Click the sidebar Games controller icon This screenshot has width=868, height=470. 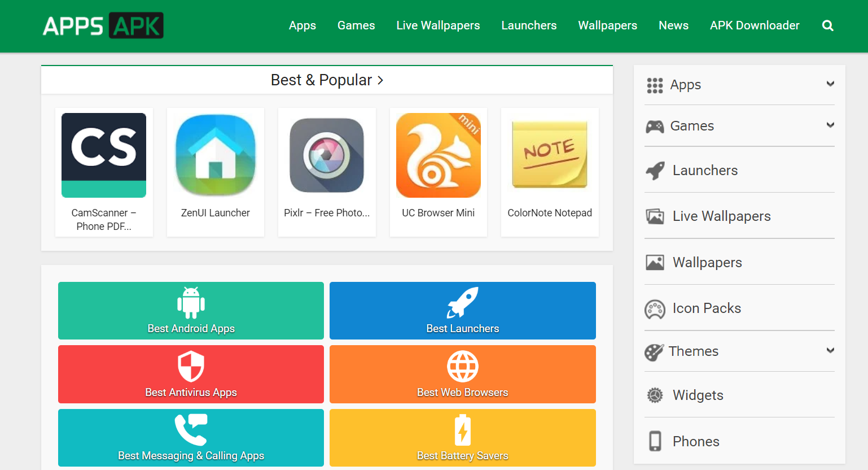pyautogui.click(x=655, y=127)
